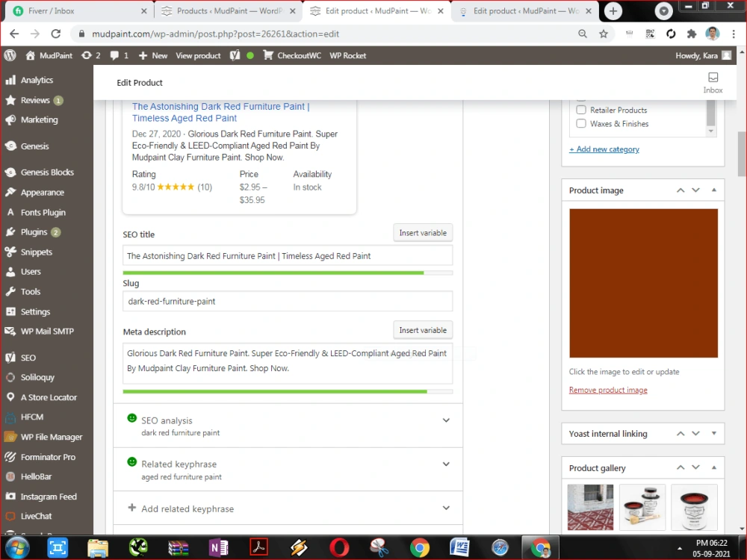This screenshot has width=747, height=560.
Task: Open the Analytics menu icon in sidebar
Action: 10,80
